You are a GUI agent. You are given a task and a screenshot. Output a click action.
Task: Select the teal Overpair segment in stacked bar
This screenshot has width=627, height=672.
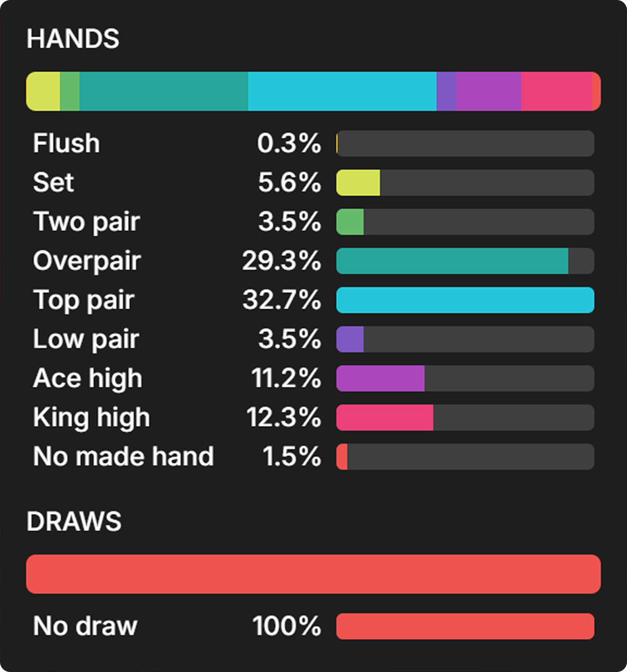(163, 91)
